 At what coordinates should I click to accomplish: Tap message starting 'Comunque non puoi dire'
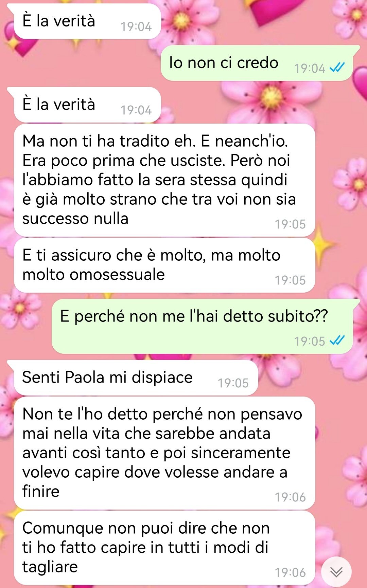tap(164, 548)
